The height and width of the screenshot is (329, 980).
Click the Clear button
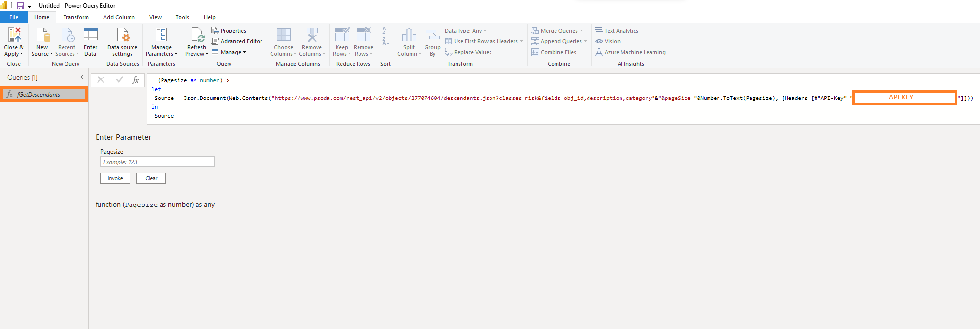tap(151, 178)
